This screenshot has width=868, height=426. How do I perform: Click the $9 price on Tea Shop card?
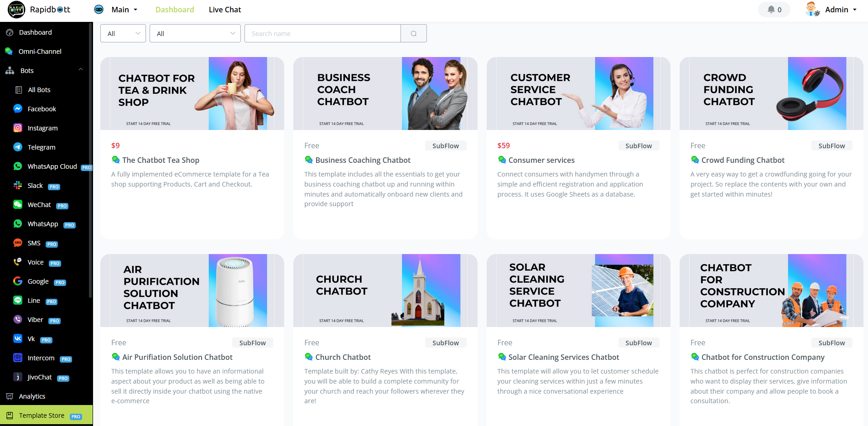[x=115, y=145]
